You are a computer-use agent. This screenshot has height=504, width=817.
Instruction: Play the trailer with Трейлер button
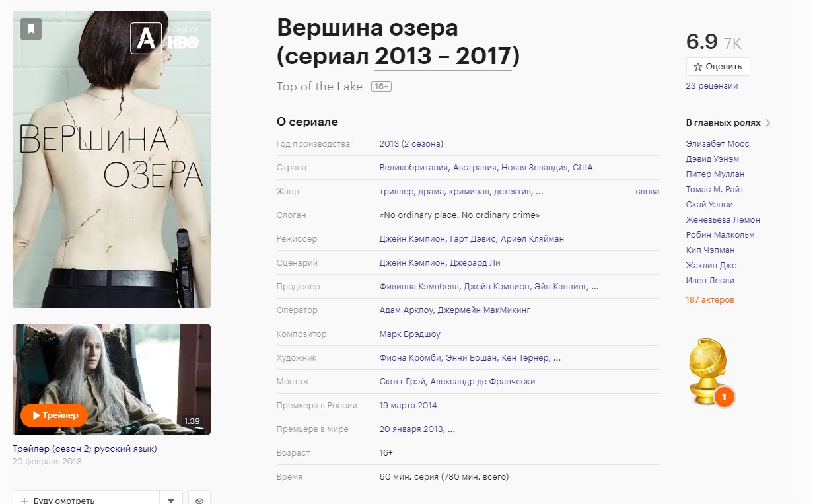tap(54, 415)
